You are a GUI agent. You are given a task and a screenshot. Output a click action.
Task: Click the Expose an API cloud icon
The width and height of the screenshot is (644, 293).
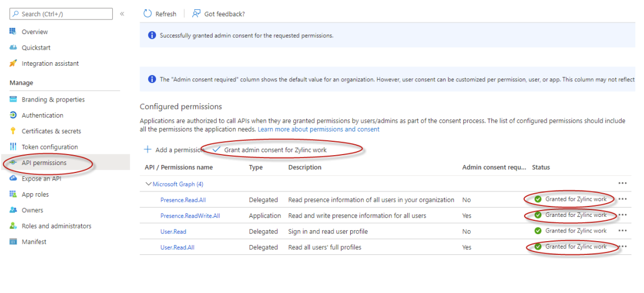point(13,178)
